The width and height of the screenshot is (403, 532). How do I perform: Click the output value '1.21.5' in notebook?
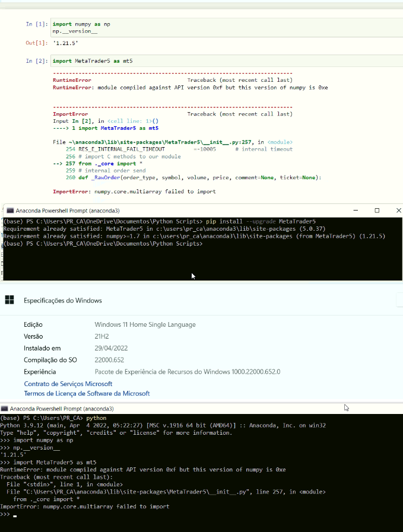[65, 43]
